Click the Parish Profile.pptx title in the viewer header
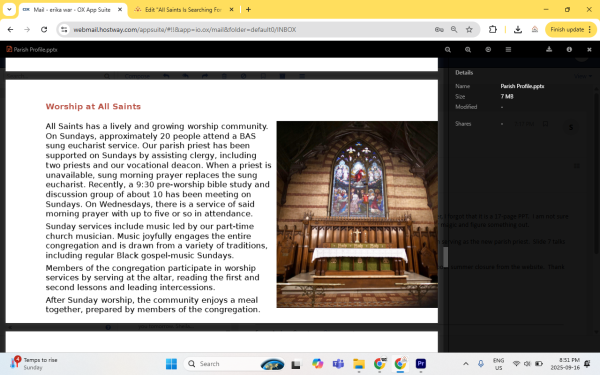The width and height of the screenshot is (600, 375). [35, 49]
